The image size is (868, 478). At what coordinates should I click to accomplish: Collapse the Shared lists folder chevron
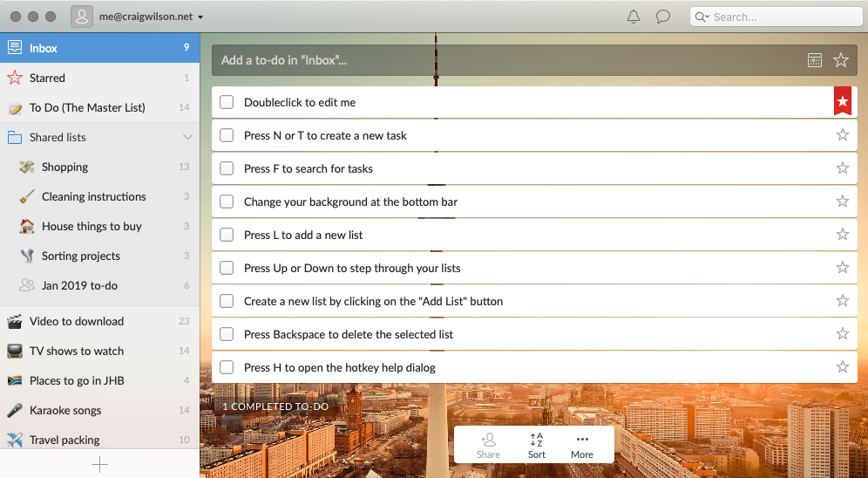[187, 137]
